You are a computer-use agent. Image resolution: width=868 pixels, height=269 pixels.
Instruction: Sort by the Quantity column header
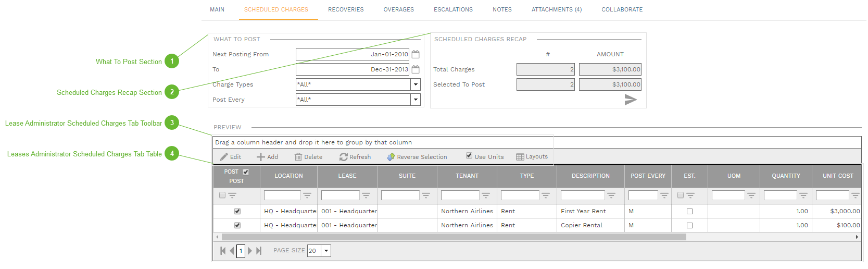coord(786,176)
